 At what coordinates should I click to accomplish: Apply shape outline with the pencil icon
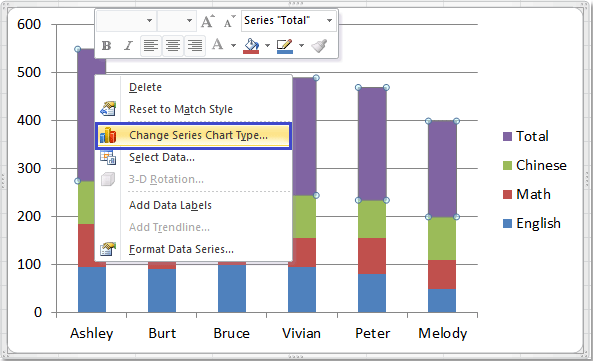[285, 46]
